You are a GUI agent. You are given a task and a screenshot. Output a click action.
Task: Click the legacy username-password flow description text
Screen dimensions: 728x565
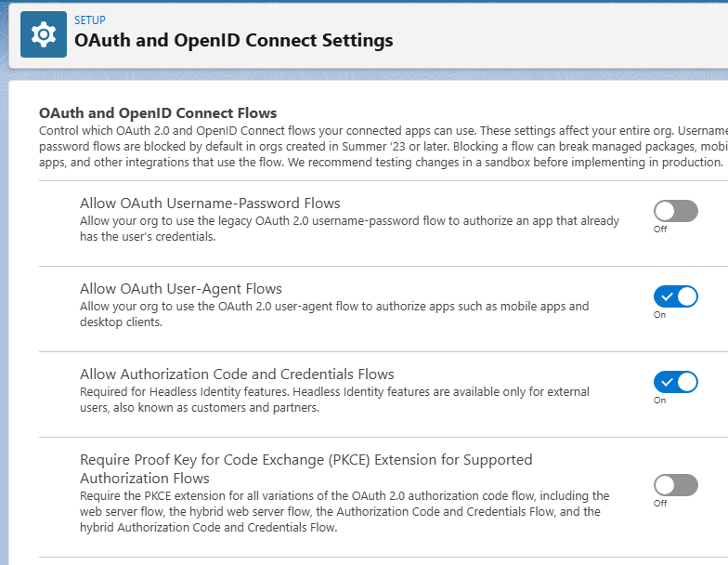(349, 229)
